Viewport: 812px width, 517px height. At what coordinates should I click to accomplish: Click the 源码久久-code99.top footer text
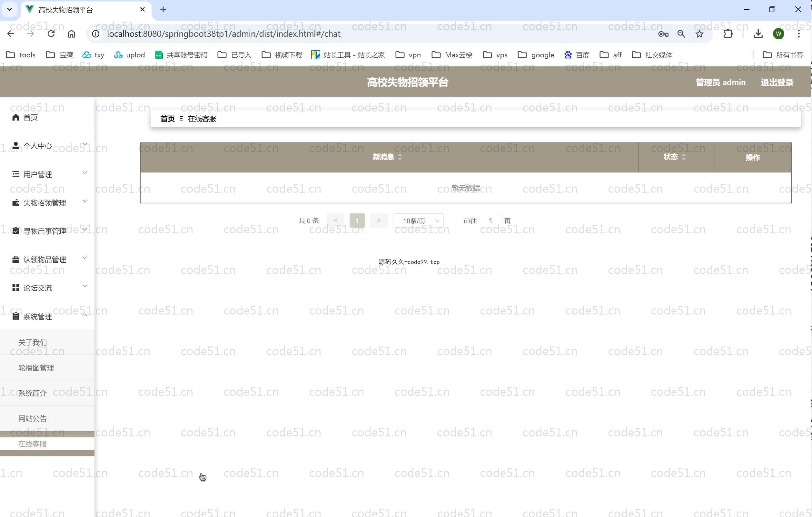[409, 262]
